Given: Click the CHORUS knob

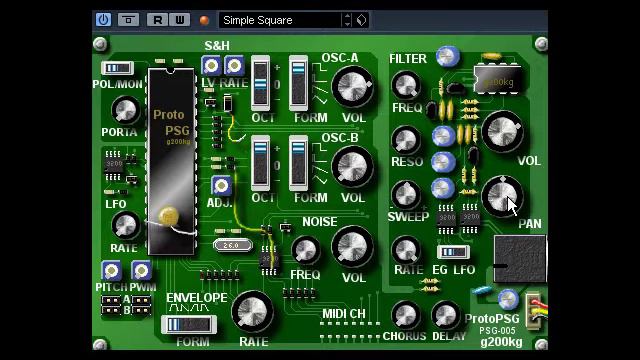Looking at the screenshot, I should pyautogui.click(x=405, y=315).
